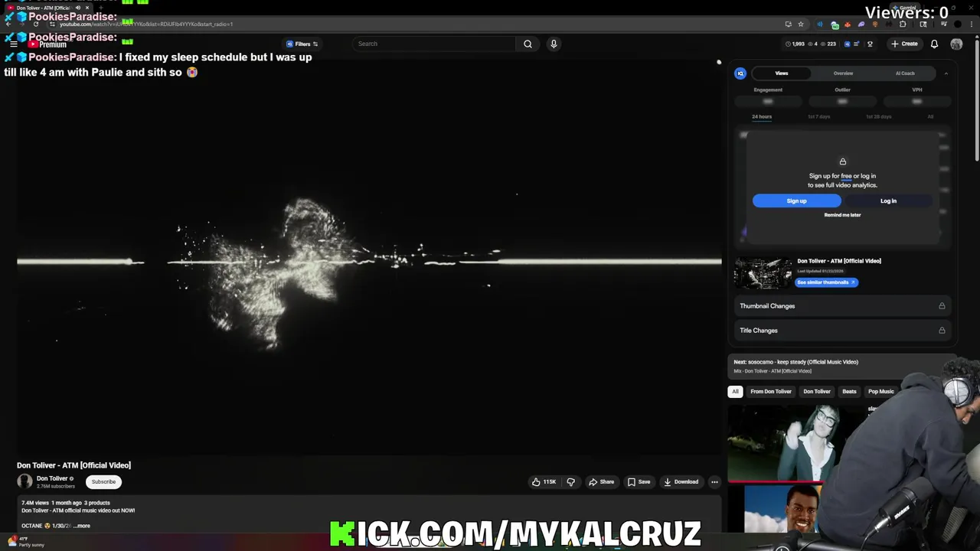Screen dimensions: 980x551
Task: Save the video to a playlist
Action: [x=639, y=482]
